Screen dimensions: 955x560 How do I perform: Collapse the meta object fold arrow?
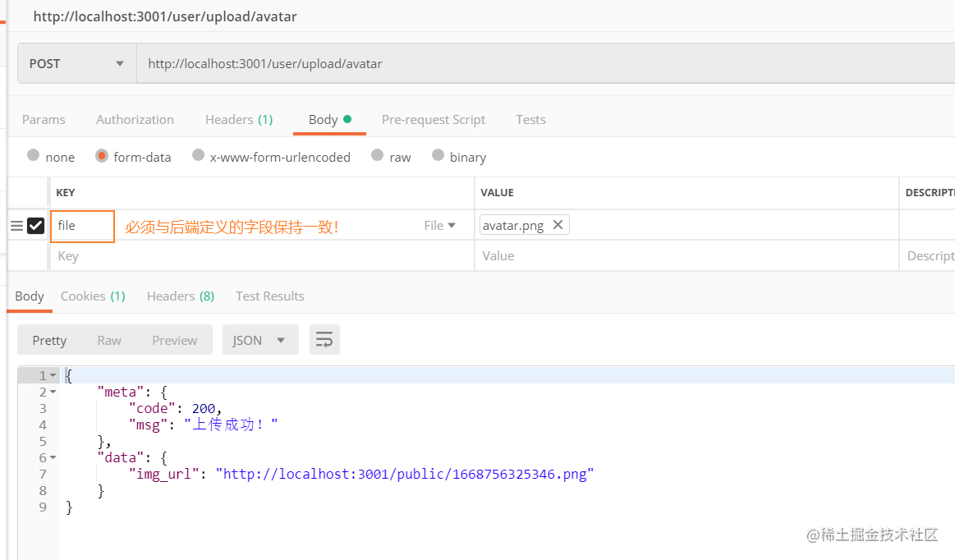click(x=53, y=392)
